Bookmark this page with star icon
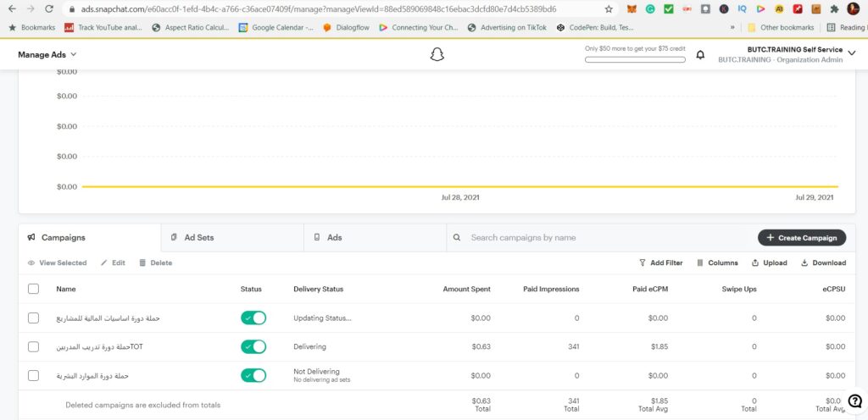This screenshot has height=420, width=868. click(609, 9)
